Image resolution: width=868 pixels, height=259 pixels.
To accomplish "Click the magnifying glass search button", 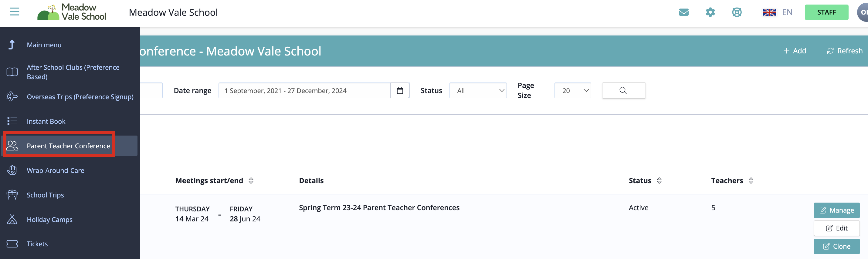I will 623,91.
